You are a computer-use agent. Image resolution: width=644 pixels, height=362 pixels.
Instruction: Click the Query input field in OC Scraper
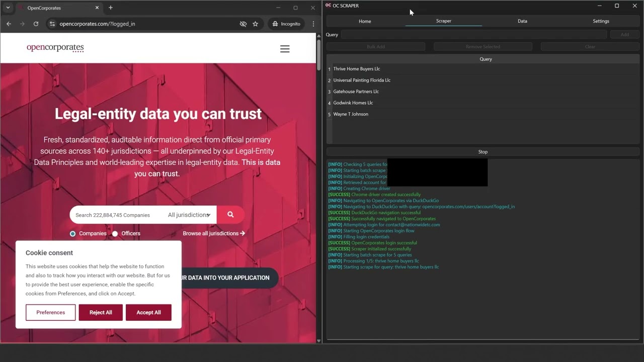[x=474, y=35]
